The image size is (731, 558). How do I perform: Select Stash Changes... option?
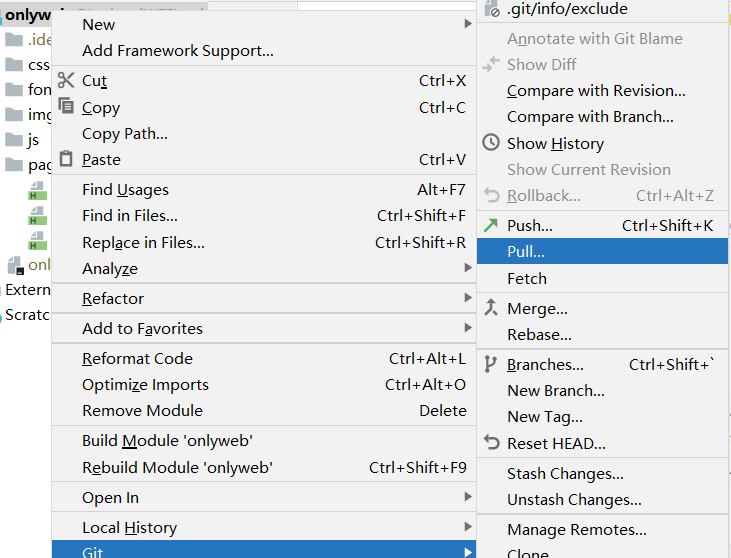click(x=565, y=474)
